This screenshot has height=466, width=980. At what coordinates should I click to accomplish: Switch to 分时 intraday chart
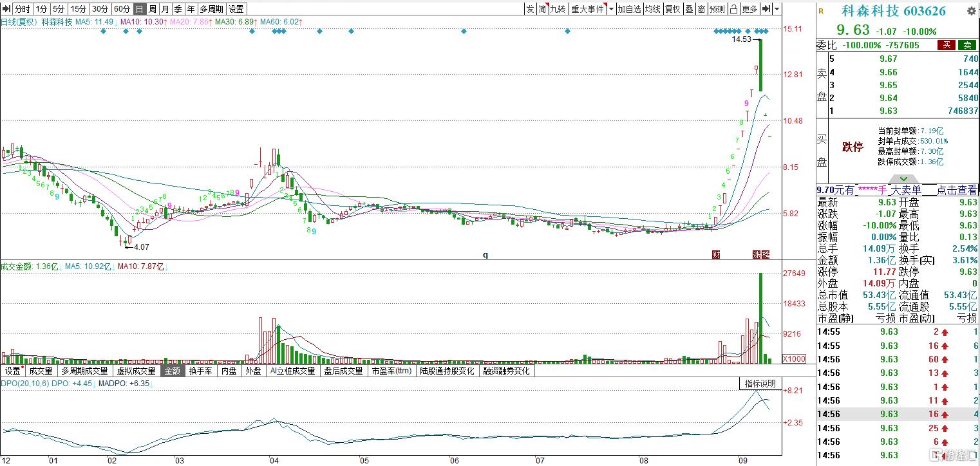tap(22, 9)
